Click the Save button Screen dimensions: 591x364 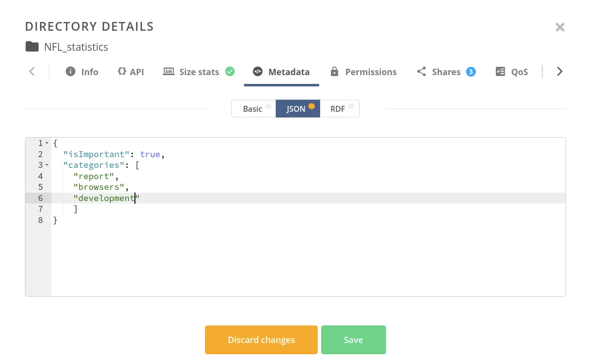[353, 340]
